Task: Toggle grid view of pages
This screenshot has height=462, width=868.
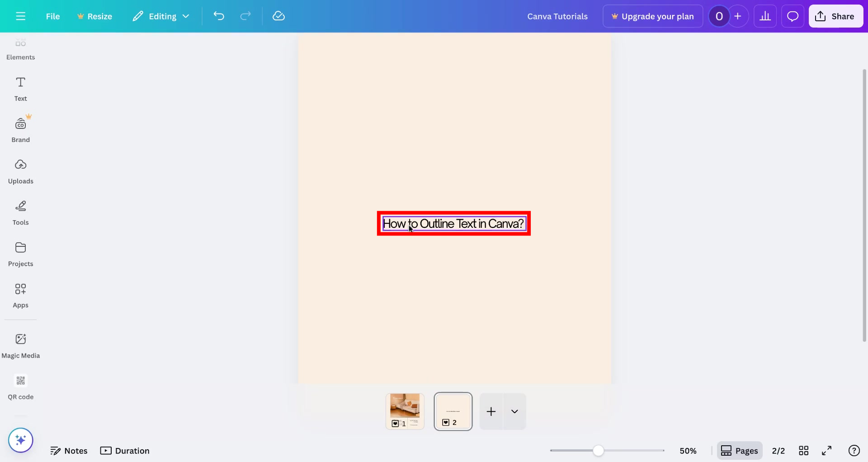Action: coord(803,451)
